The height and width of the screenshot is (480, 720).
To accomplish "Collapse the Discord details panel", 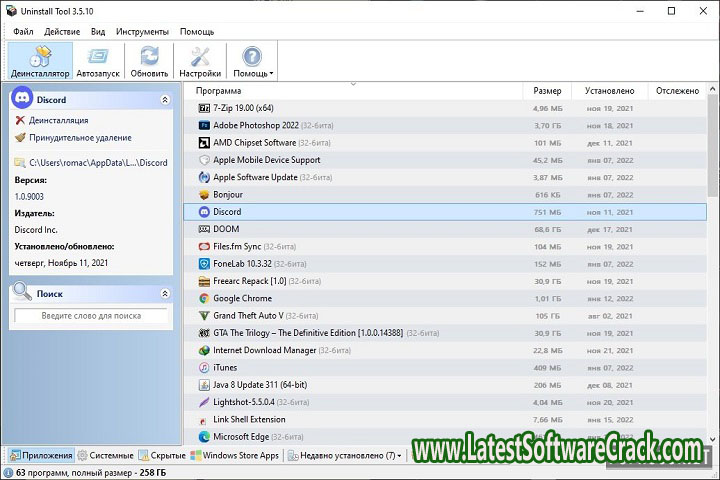I will point(164,100).
